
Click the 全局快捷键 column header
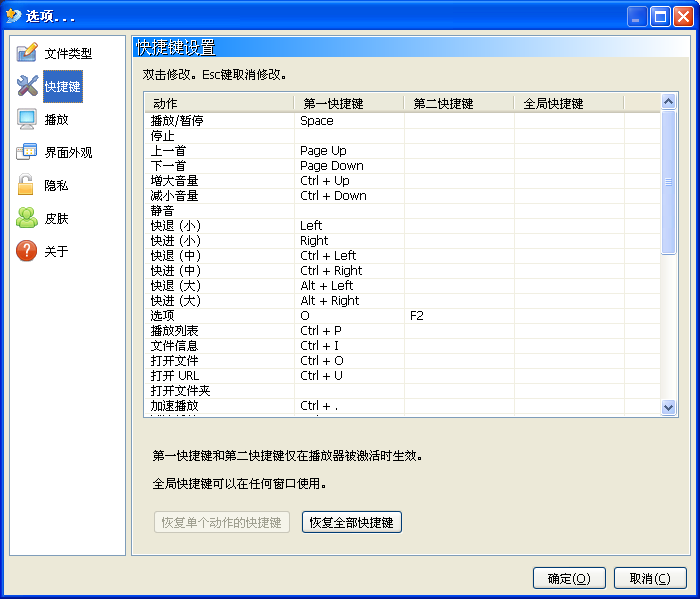point(568,103)
